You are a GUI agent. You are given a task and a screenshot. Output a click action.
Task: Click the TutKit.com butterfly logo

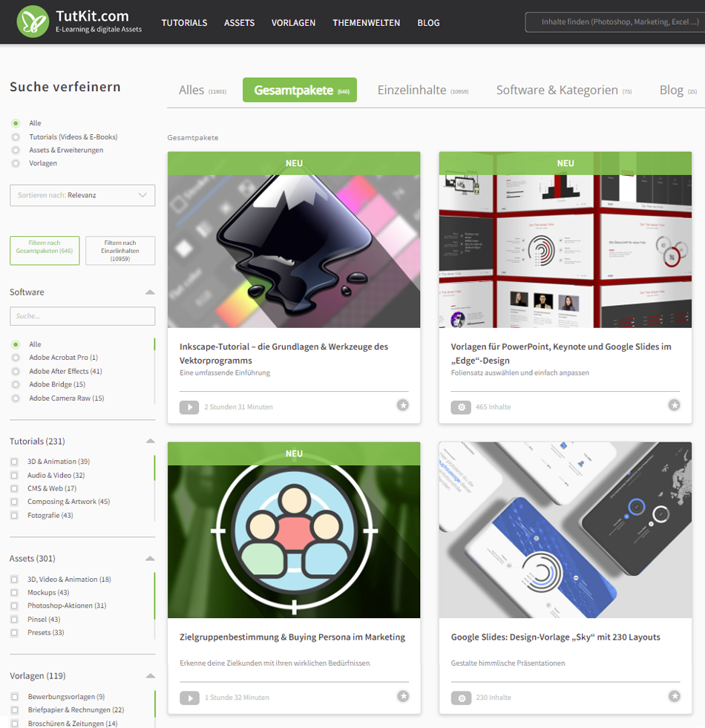33,22
